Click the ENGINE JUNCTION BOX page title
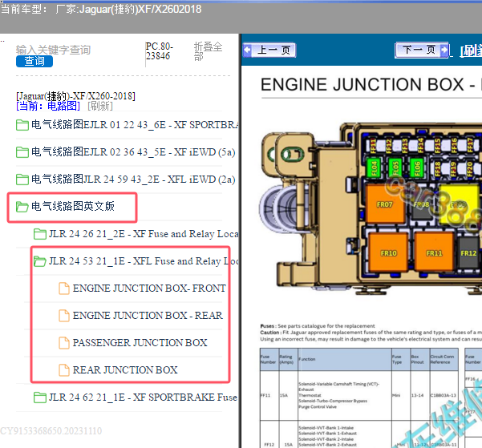 click(x=371, y=84)
